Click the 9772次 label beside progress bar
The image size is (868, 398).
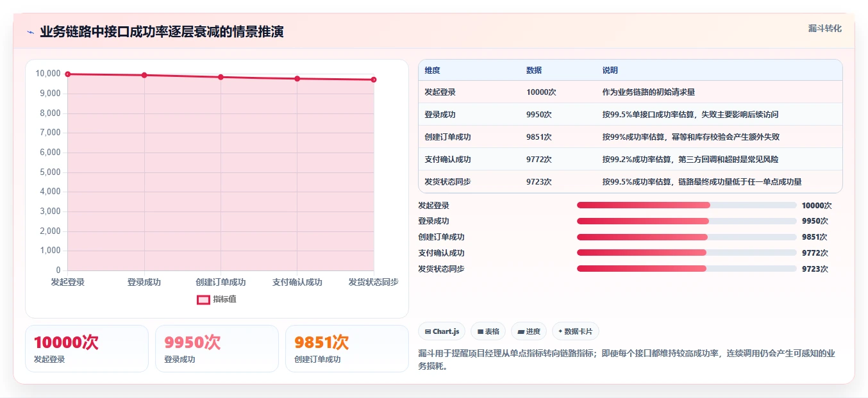click(815, 253)
